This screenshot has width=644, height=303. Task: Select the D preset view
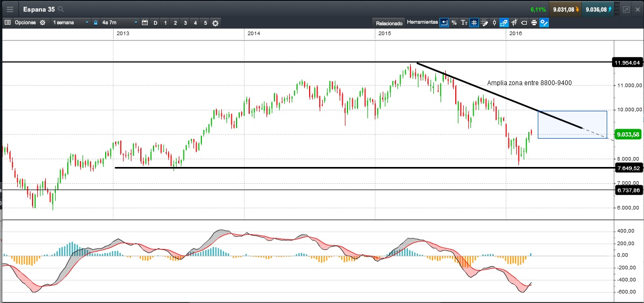pos(155,23)
